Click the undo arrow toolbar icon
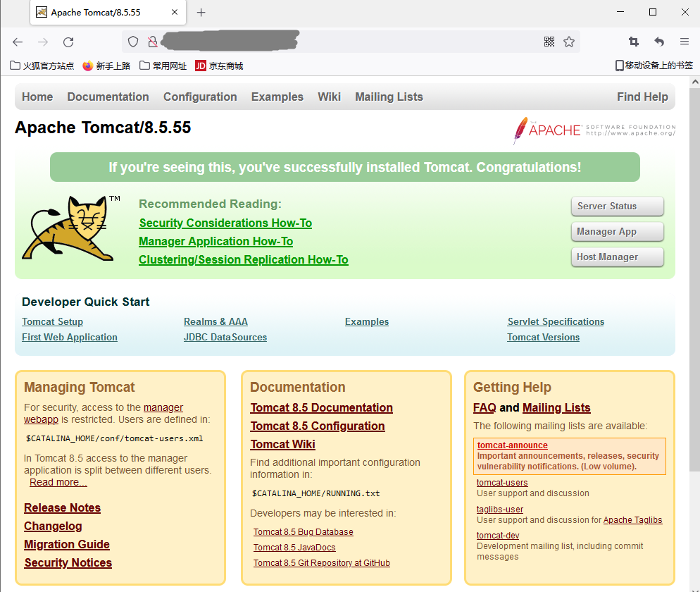The height and width of the screenshot is (592, 700). point(659,42)
